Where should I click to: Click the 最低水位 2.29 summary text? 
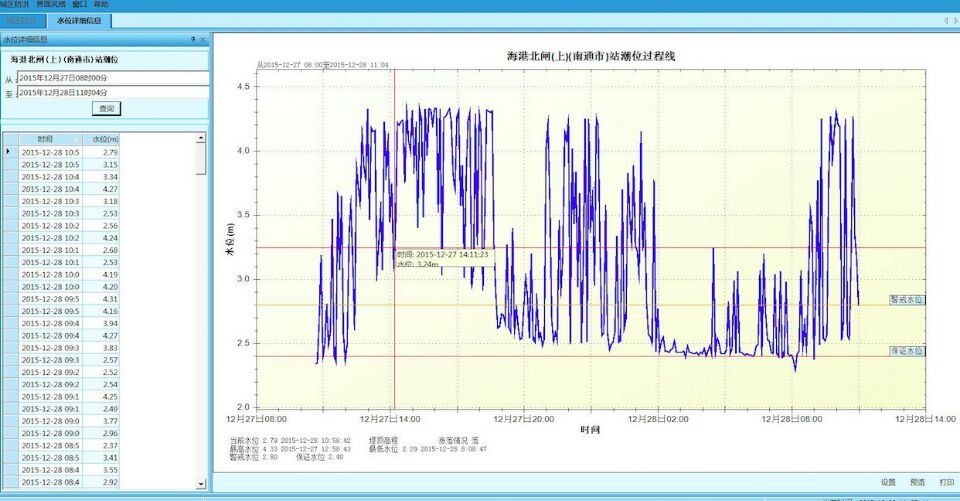pyautogui.click(x=428, y=449)
